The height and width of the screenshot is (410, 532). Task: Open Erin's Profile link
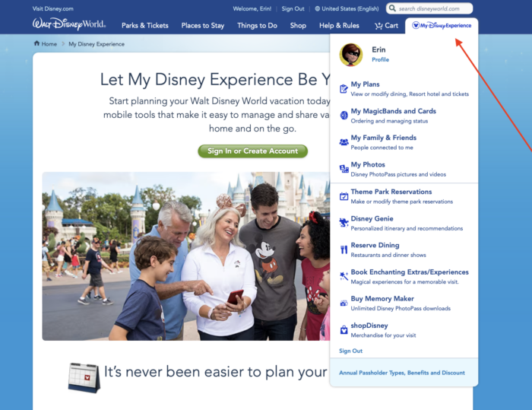click(380, 59)
